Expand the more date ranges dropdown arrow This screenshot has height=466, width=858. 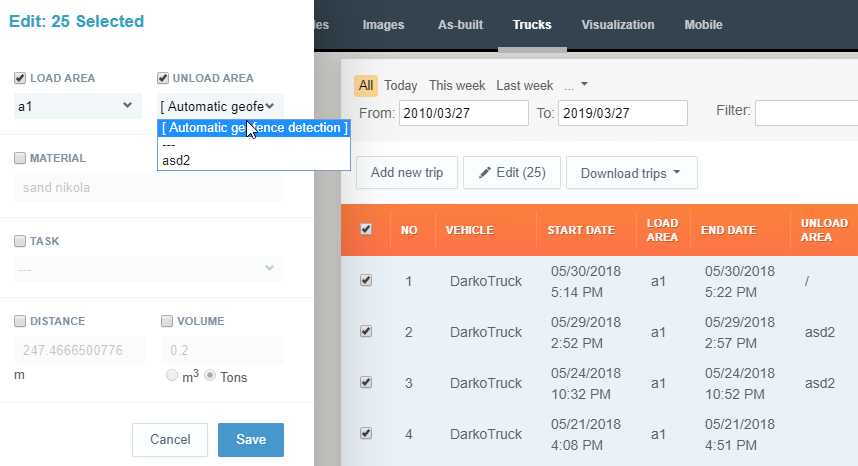[x=584, y=84]
